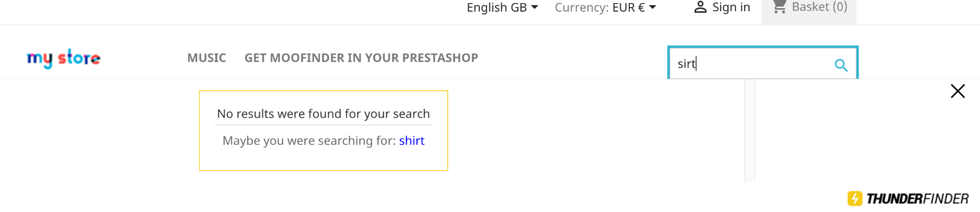The height and width of the screenshot is (212, 980).
Task: Select the suggested term shirt
Action: coord(411,141)
